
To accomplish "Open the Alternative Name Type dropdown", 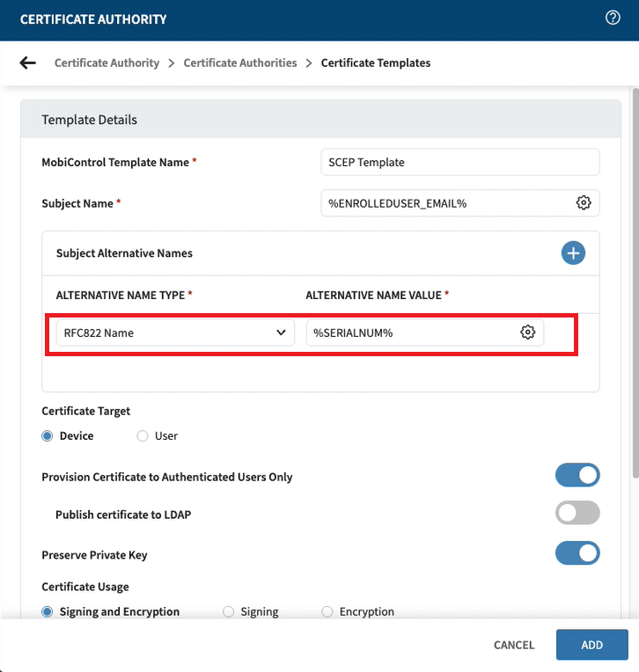I will 175,332.
